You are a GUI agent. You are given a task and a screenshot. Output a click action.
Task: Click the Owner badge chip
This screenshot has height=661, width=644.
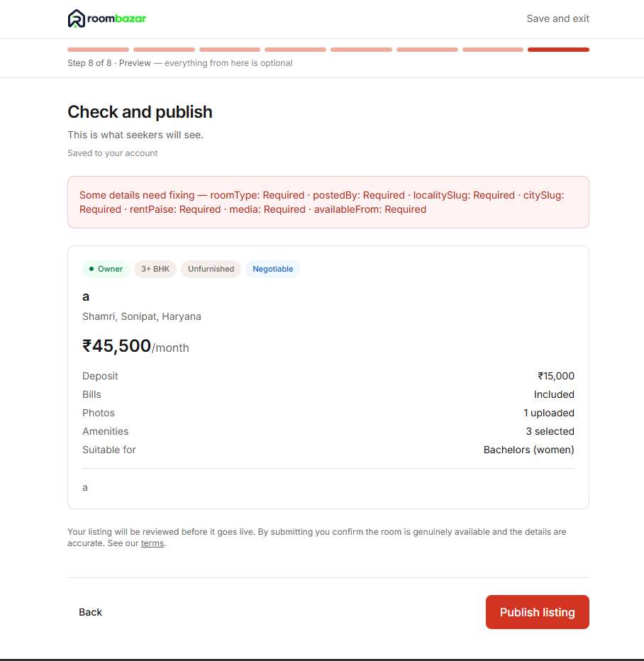point(106,269)
